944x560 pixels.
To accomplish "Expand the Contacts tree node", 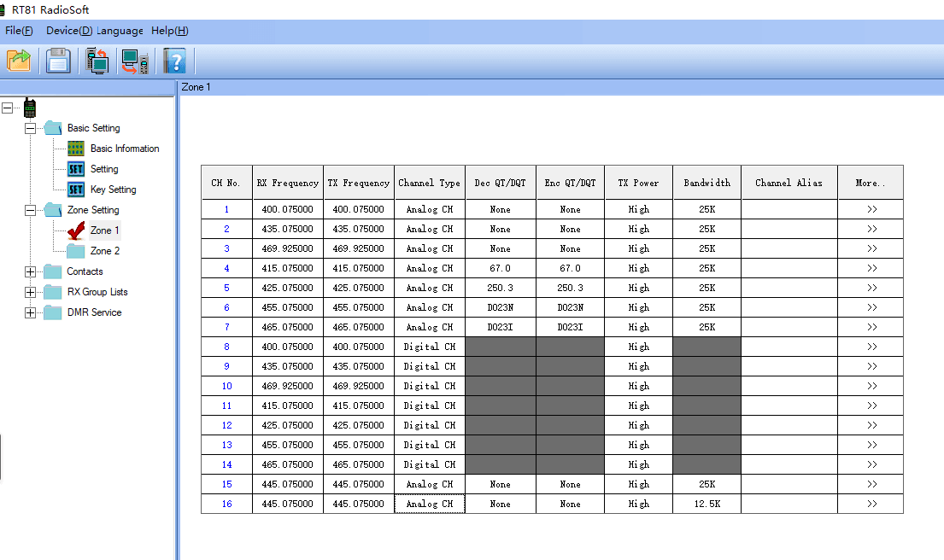I will [x=31, y=271].
